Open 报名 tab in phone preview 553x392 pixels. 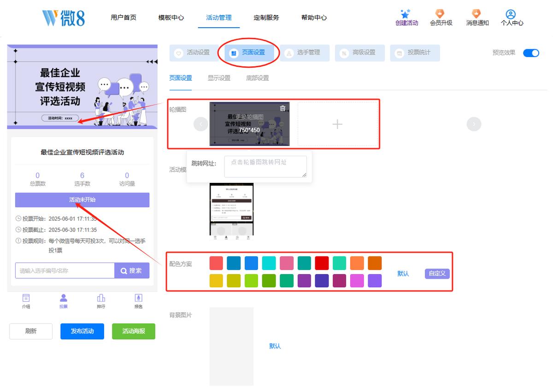138,302
